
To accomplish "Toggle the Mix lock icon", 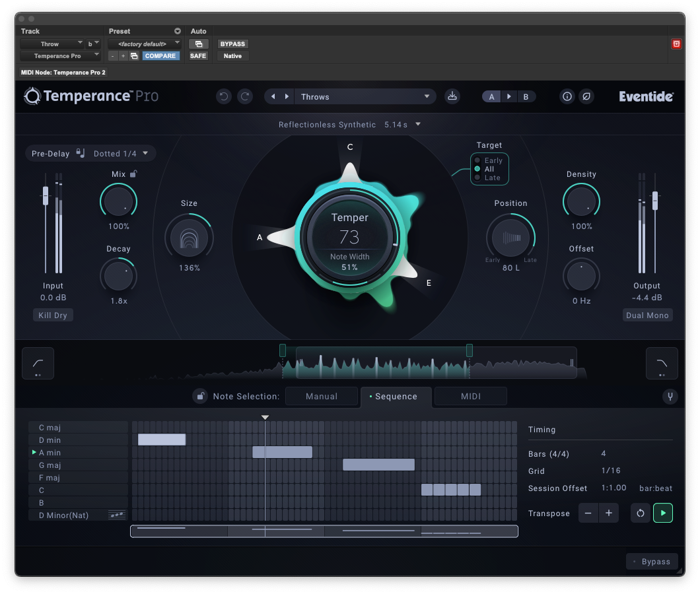I will 133,174.
